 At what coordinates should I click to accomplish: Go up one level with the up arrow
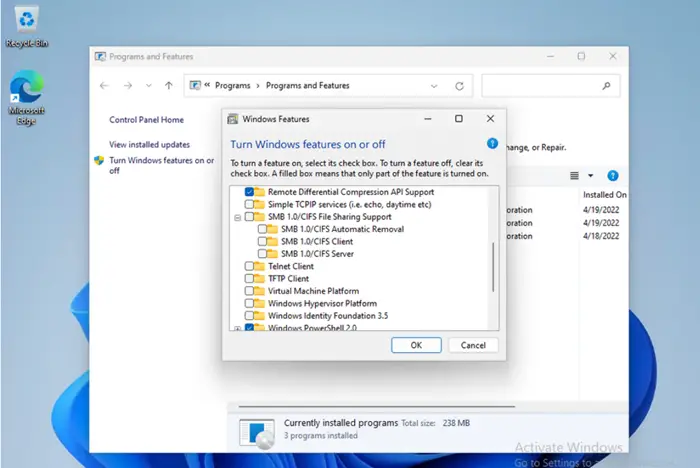pos(168,85)
